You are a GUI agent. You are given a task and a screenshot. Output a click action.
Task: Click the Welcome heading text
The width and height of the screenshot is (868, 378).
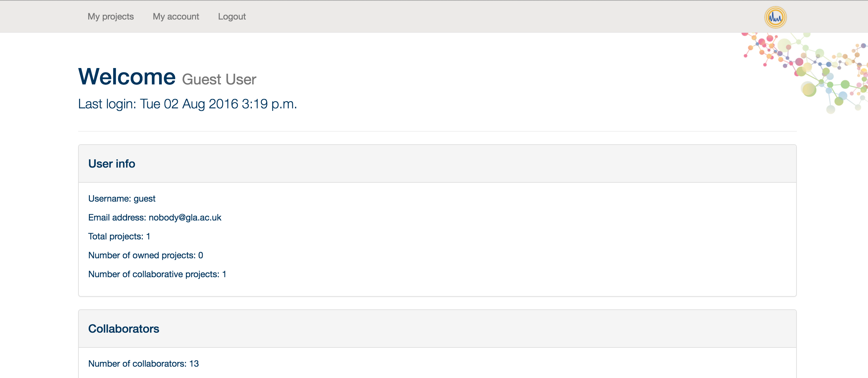[x=127, y=77]
